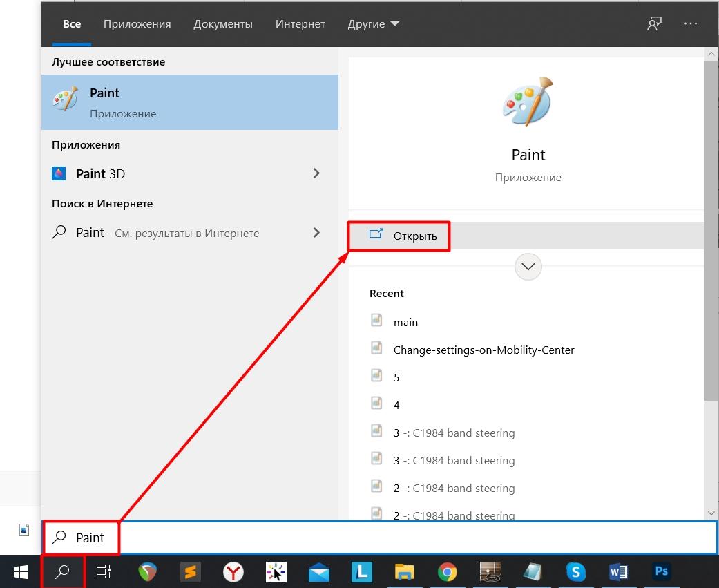
Task: Click the magnifier icon in the Paint web result
Action: point(59,232)
